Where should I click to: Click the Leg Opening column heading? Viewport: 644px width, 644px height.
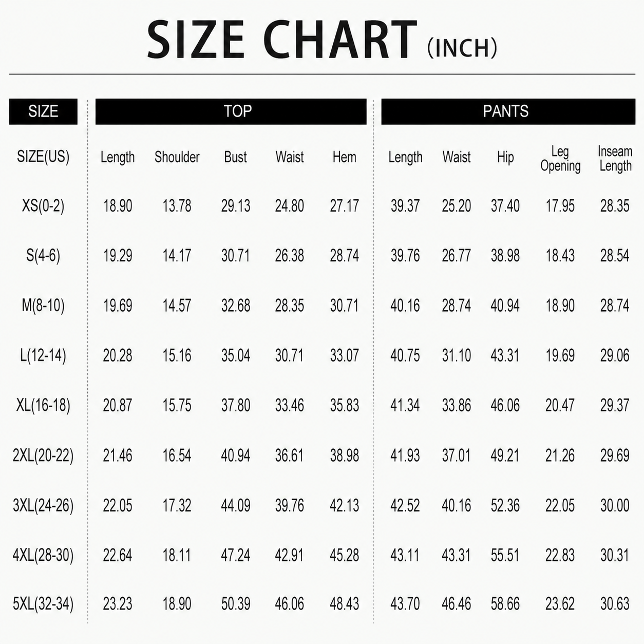coord(560,159)
